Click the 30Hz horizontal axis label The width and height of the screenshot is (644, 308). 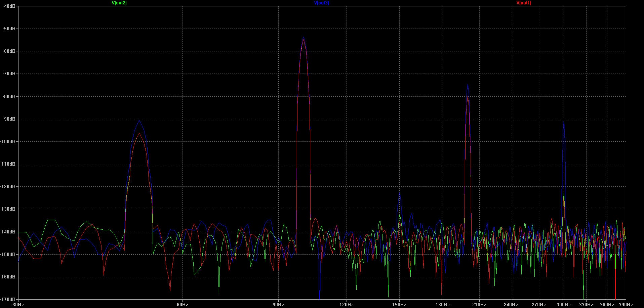pos(18,305)
